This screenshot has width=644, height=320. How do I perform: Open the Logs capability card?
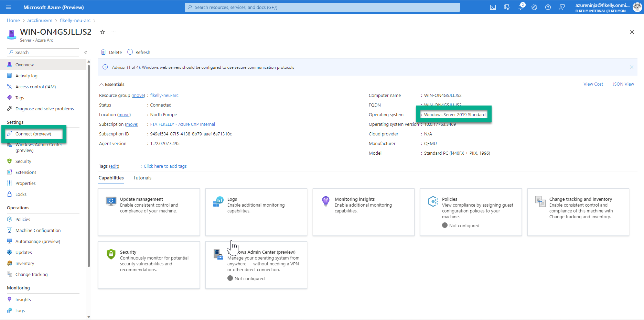click(256, 212)
